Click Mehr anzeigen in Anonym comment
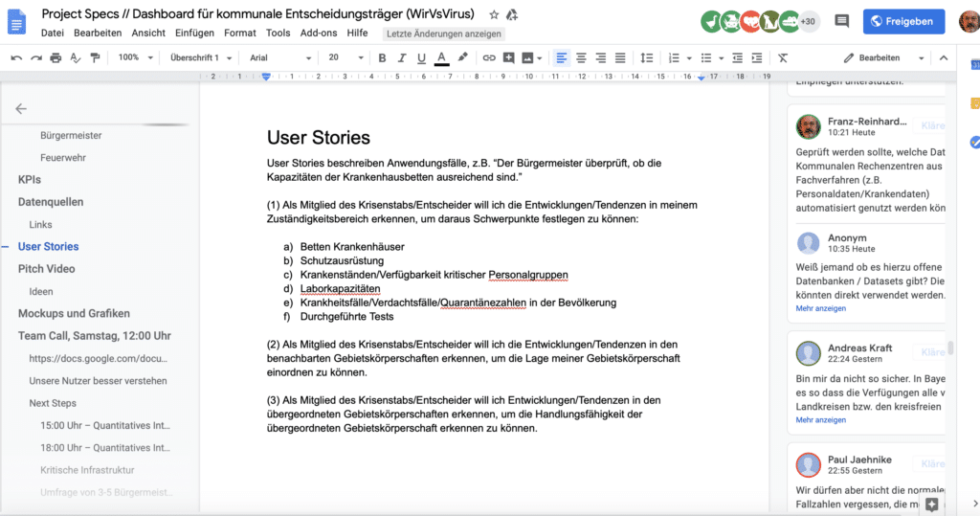 (x=820, y=308)
